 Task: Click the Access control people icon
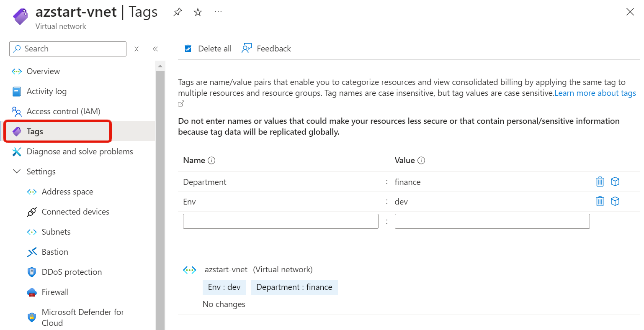[17, 111]
